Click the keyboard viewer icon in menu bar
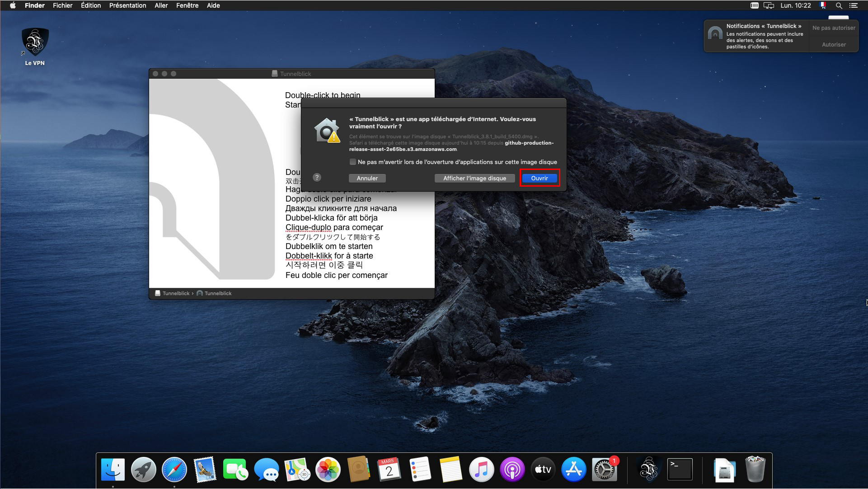The image size is (868, 489). click(754, 5)
